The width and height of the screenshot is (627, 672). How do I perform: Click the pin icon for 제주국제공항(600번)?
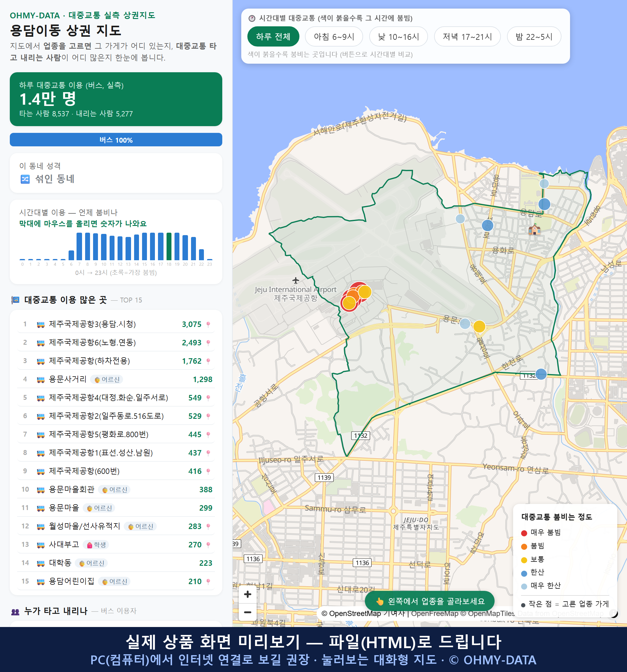(x=208, y=471)
